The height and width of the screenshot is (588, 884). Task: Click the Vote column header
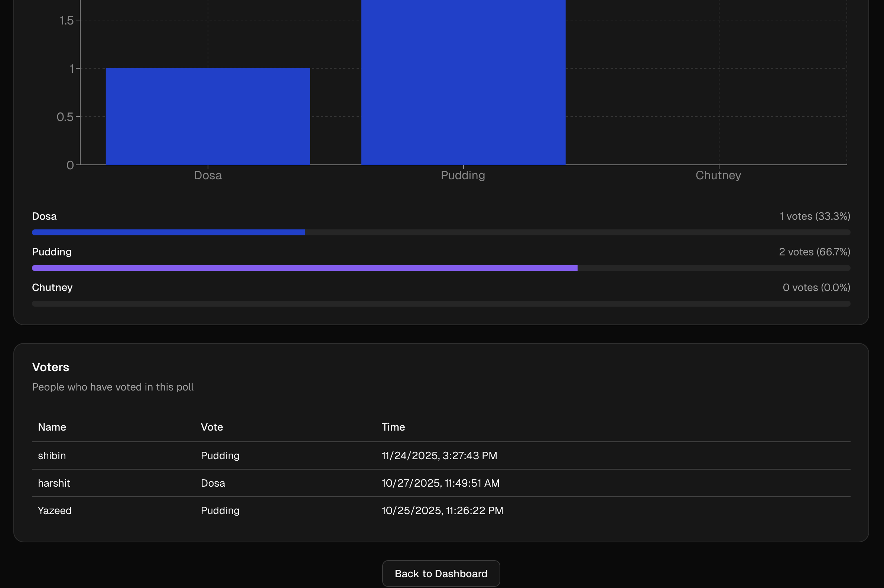[212, 427]
